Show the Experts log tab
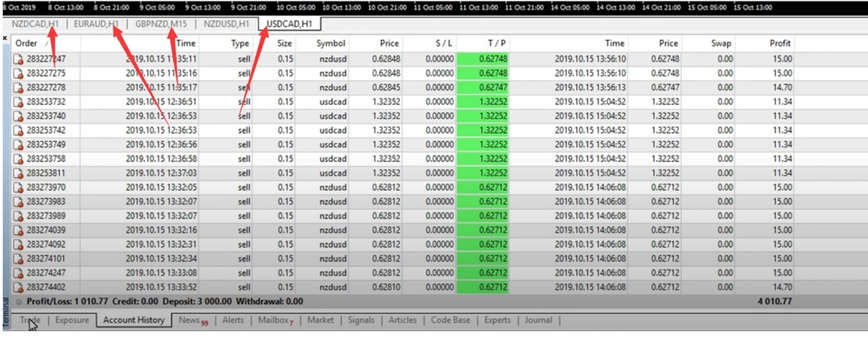The image size is (868, 337). pyautogui.click(x=497, y=320)
